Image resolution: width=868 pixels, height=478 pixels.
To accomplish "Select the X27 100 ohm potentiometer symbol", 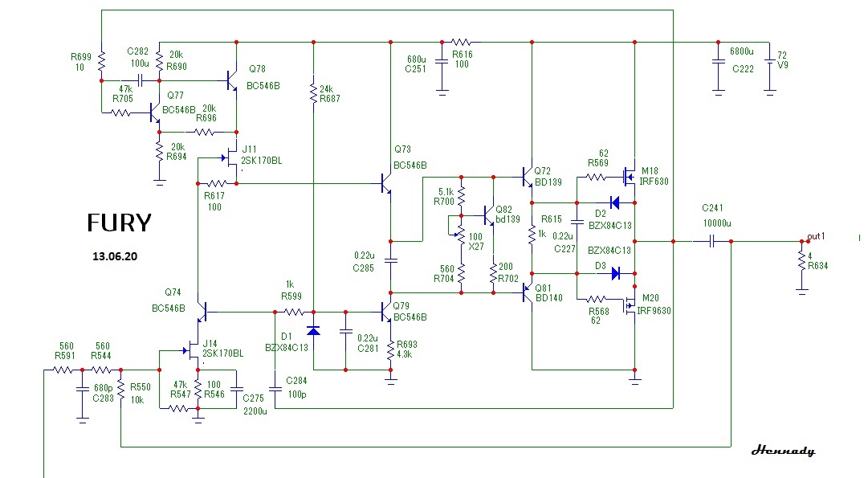I will (460, 235).
